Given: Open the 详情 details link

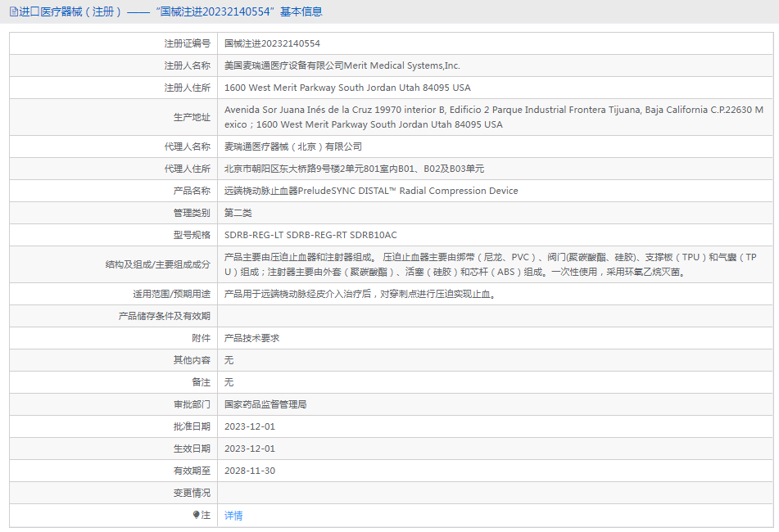Looking at the screenshot, I should (233, 515).
